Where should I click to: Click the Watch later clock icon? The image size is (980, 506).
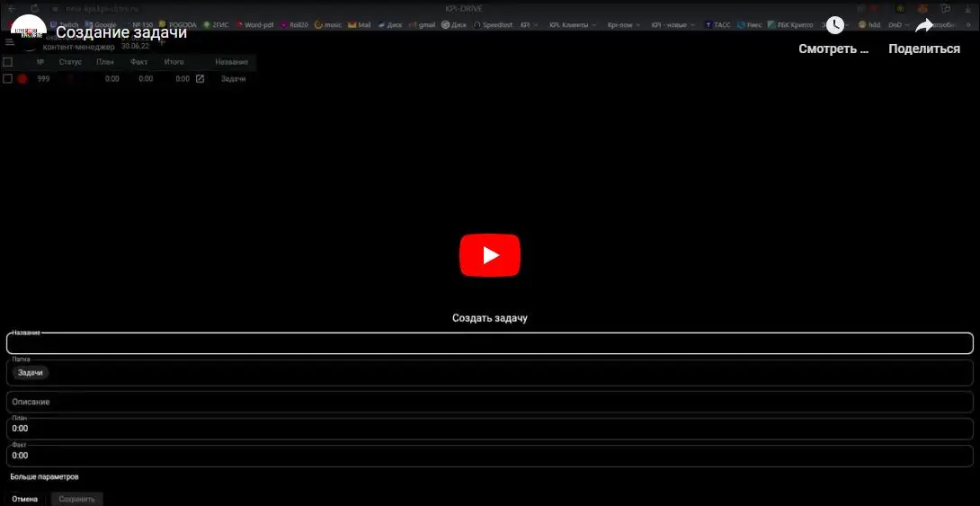pos(835,25)
